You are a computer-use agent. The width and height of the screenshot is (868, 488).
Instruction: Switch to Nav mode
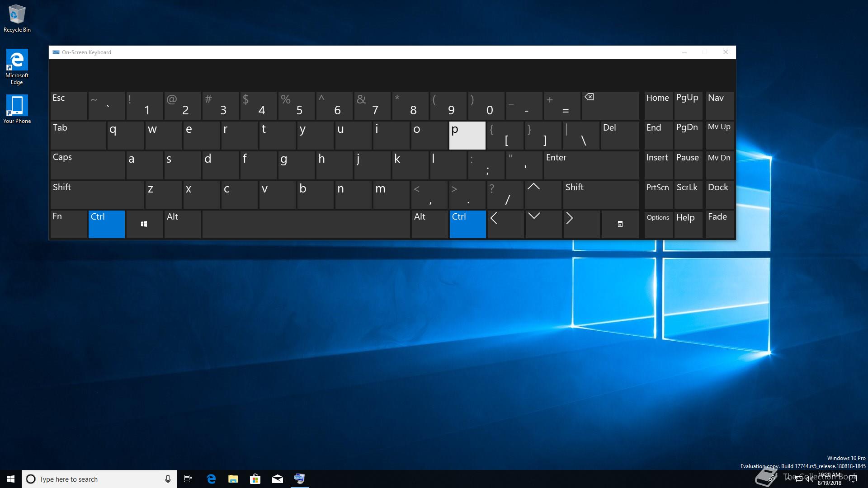point(719,105)
